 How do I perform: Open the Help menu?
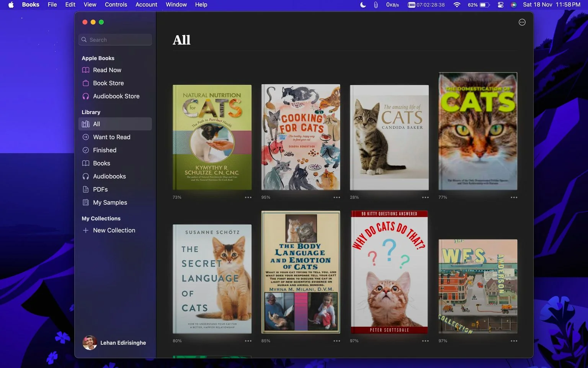click(201, 5)
